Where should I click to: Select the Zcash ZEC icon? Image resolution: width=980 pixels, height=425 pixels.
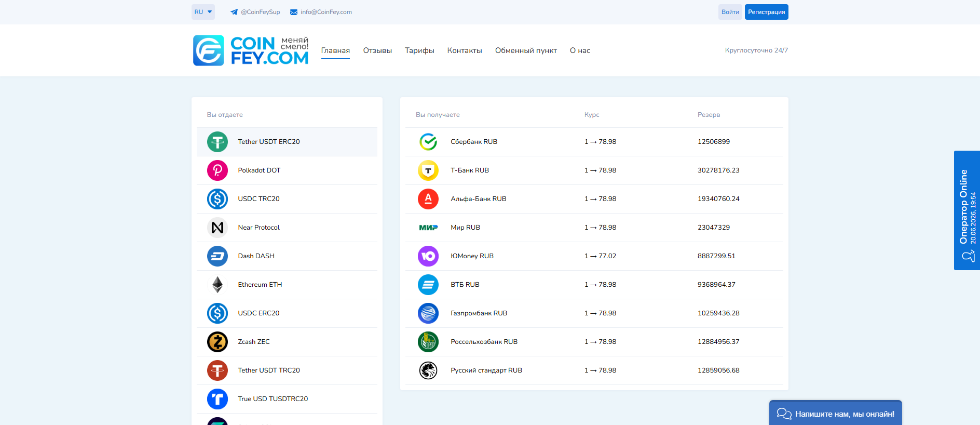[217, 342]
